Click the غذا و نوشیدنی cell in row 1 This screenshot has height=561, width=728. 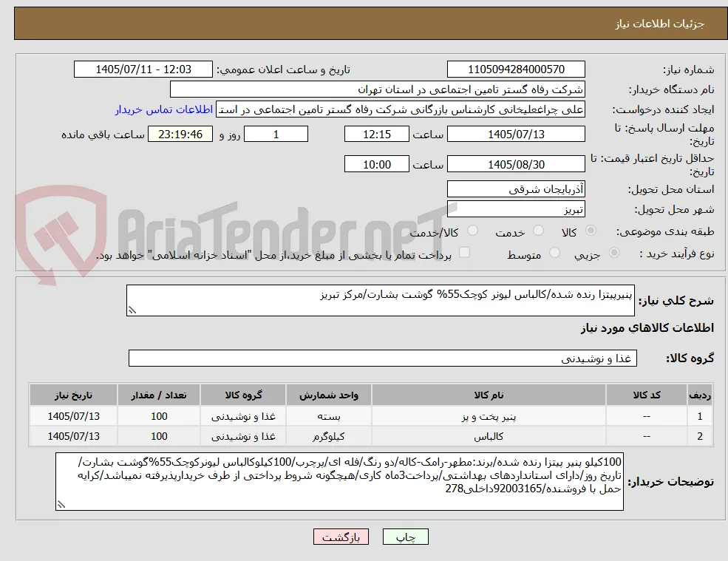tap(243, 417)
